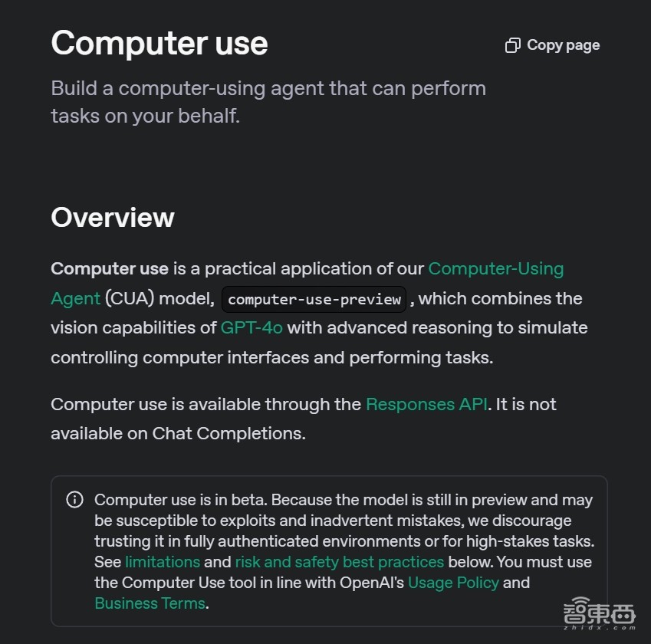Click the bold 'Computer use' paragraph text
Image resolution: width=651 pixels, height=644 pixels.
[110, 269]
